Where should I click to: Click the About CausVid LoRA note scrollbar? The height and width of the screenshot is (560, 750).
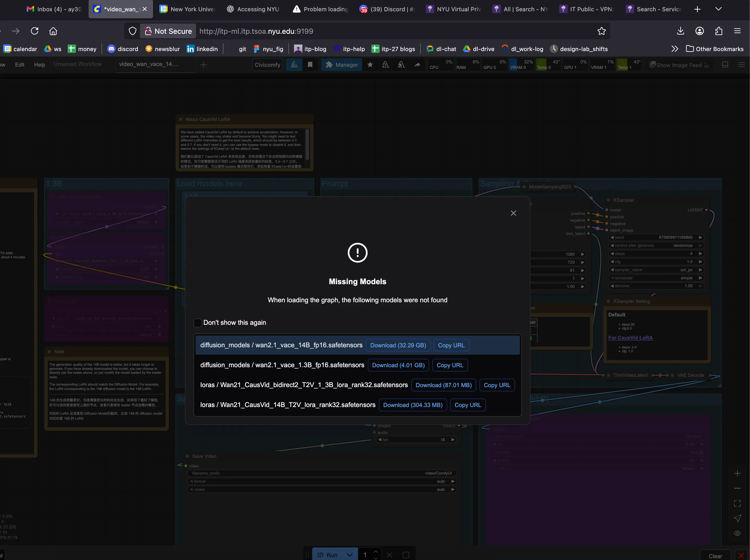pyautogui.click(x=307, y=144)
